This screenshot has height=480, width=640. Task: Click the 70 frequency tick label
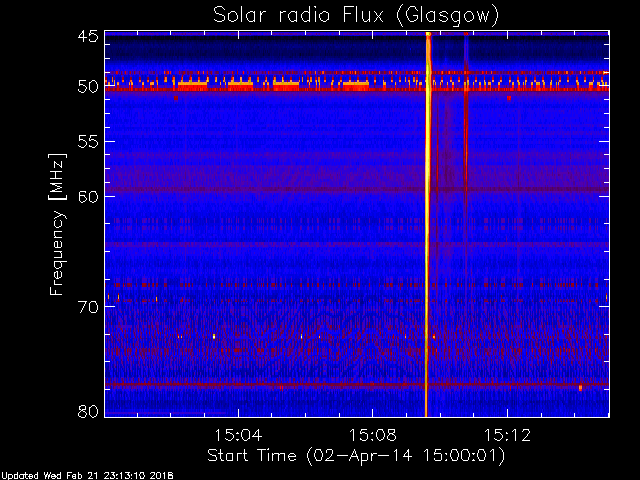pos(88,307)
